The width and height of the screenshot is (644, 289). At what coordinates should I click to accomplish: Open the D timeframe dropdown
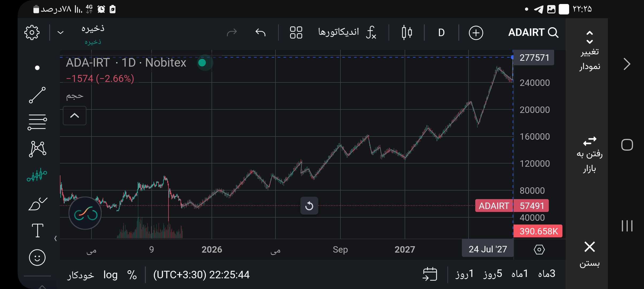click(x=441, y=33)
